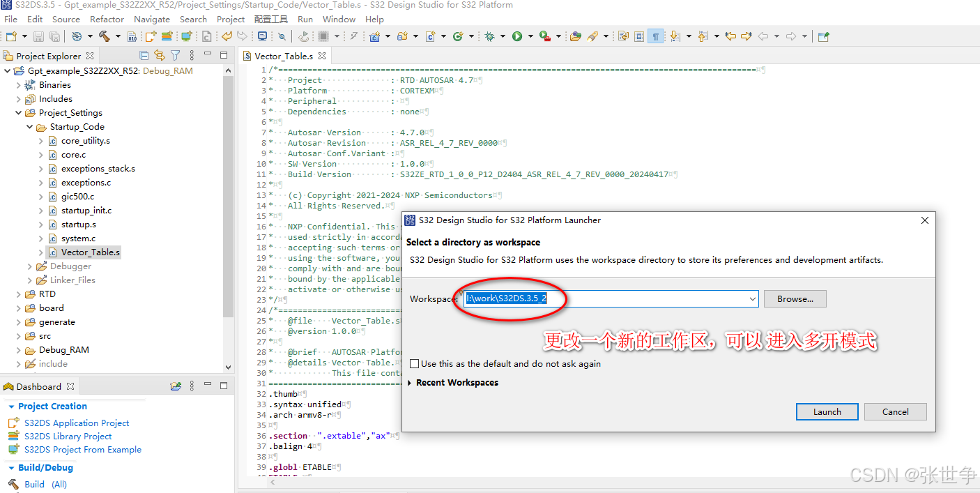Image resolution: width=980 pixels, height=493 pixels.
Task: Expand the Recent Workspaces section
Action: 412,382
